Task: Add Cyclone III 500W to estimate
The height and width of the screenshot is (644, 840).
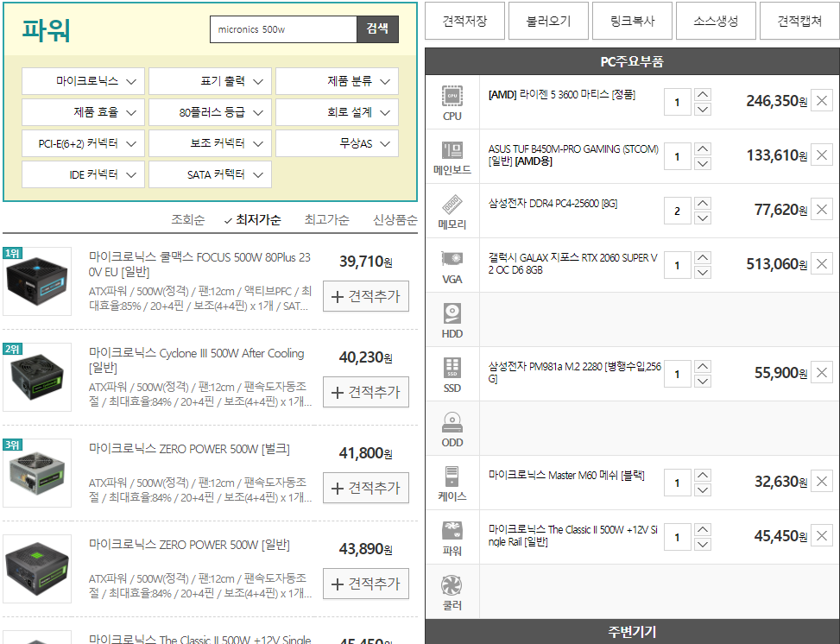Action: click(366, 392)
